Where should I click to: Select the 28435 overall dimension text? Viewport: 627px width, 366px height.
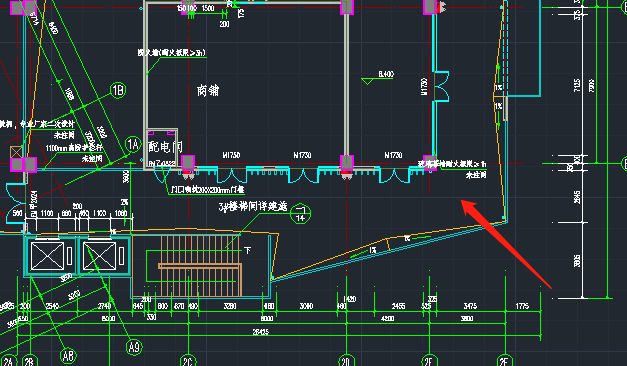[261, 332]
